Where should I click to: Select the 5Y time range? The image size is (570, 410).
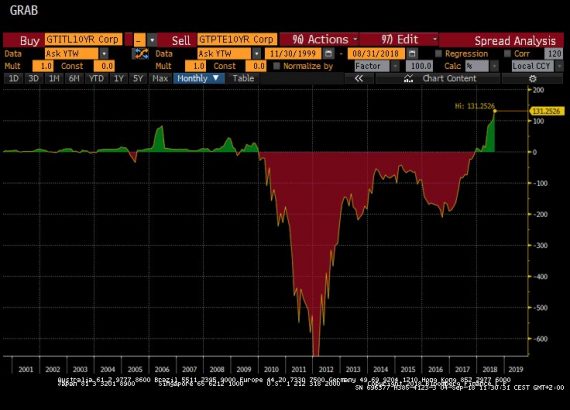click(x=138, y=79)
